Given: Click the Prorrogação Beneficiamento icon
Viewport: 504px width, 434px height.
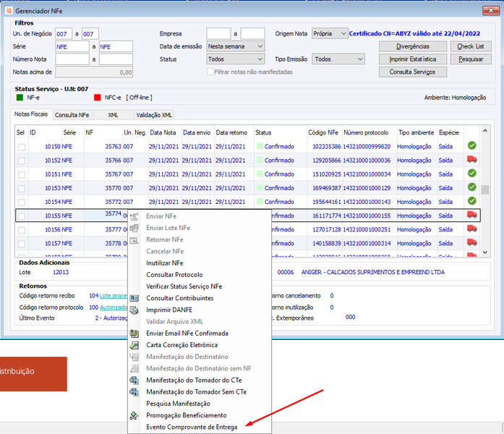Looking at the screenshot, I should [134, 416].
